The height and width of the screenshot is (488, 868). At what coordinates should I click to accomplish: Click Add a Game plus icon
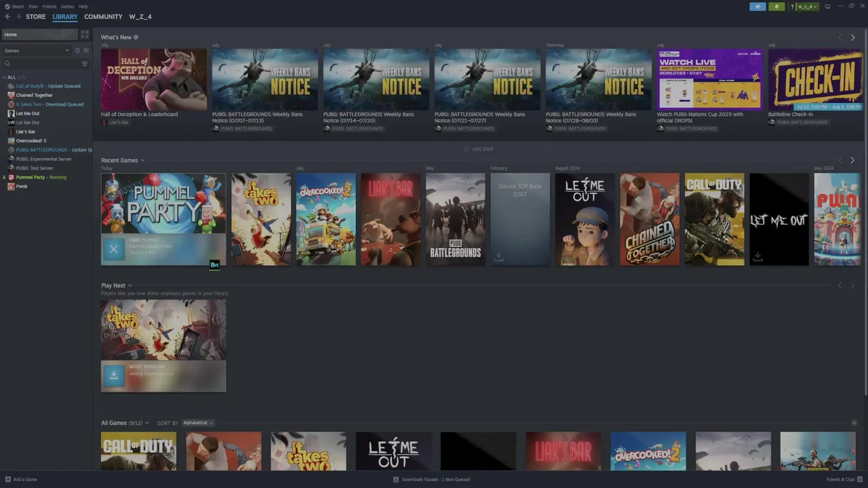coord(7,479)
